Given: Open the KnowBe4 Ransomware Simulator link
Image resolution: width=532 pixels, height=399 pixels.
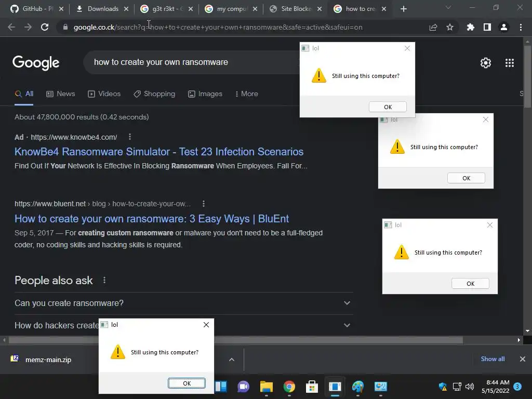Looking at the screenshot, I should [159, 152].
